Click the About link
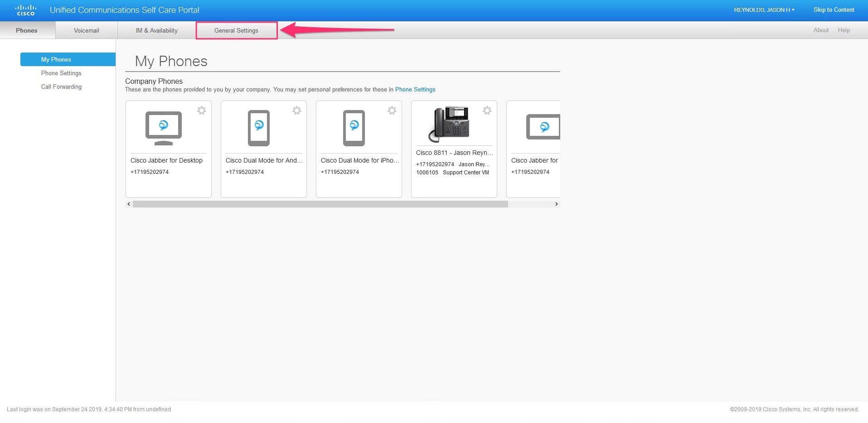Screen dimensions: 868x423 (x=821, y=30)
